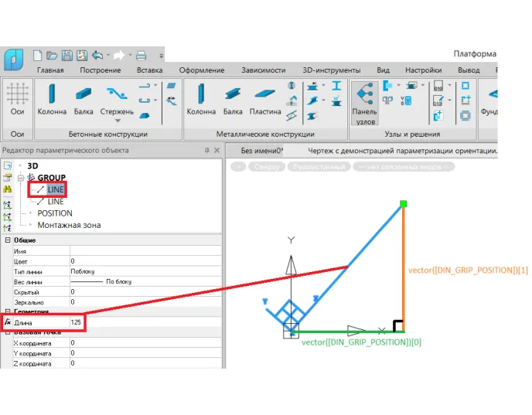This screenshot has height=415, width=532.
Task: Open the Оформление ribbon tab
Action: (202, 70)
